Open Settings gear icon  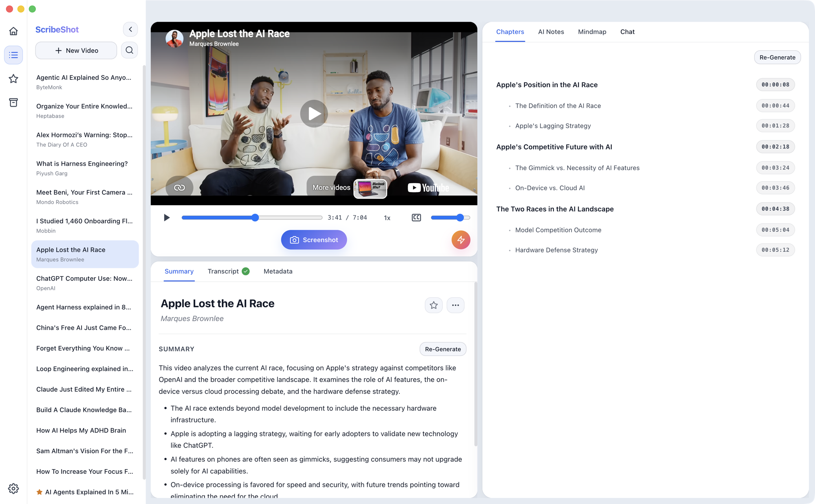click(13, 489)
